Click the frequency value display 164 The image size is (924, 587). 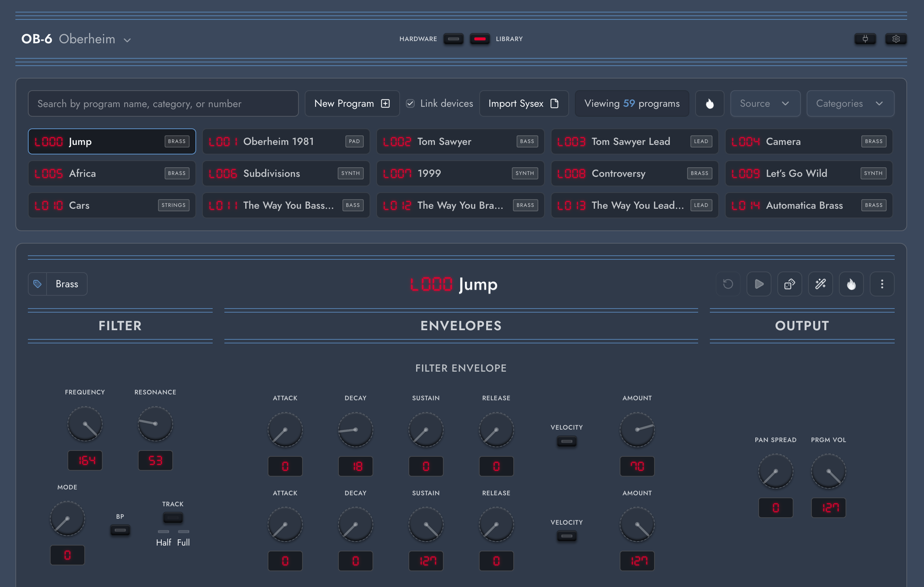tap(85, 460)
